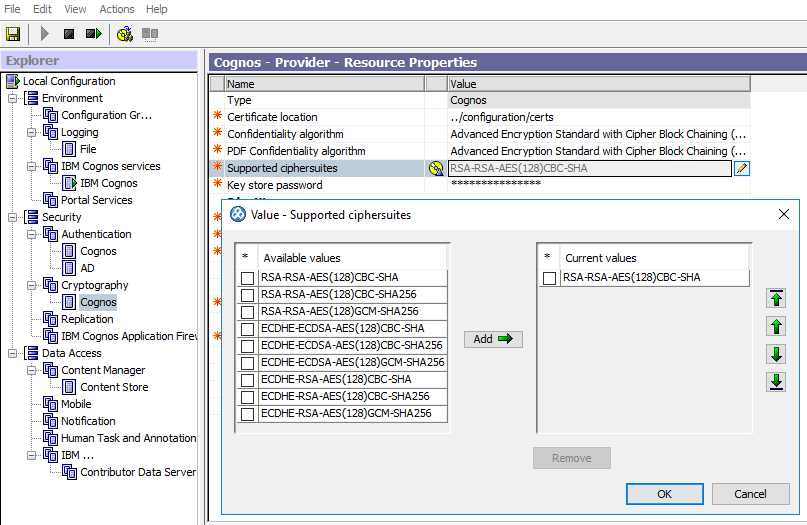Screen dimensions: 807x525
Task: Click the Test configuration toolbar icon
Action: click(x=125, y=34)
